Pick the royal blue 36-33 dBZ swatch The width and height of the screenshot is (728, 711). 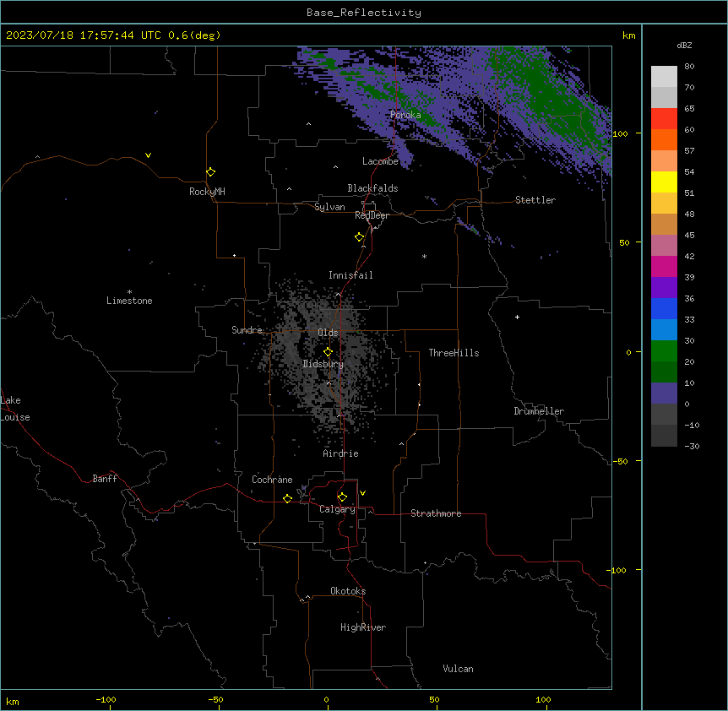664,308
